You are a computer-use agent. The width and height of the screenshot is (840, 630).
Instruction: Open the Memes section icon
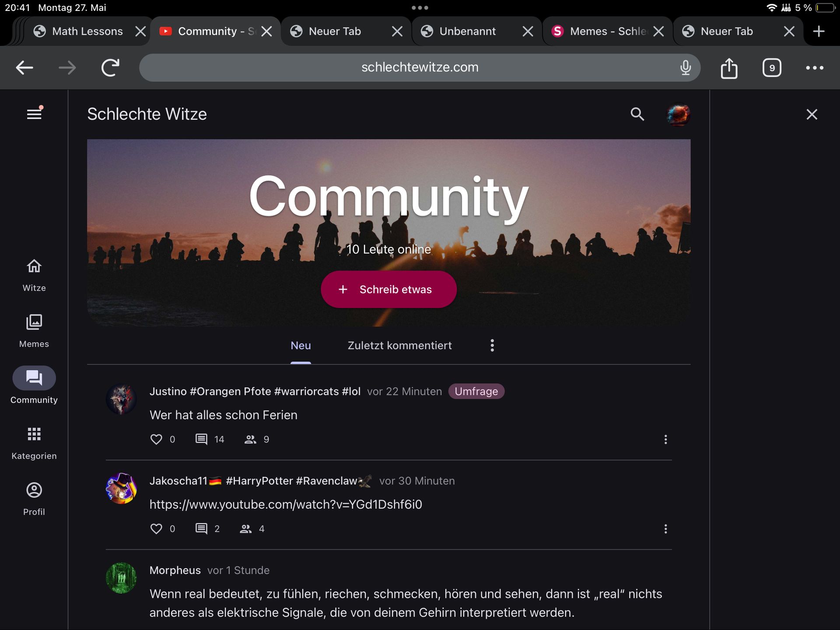tap(34, 321)
